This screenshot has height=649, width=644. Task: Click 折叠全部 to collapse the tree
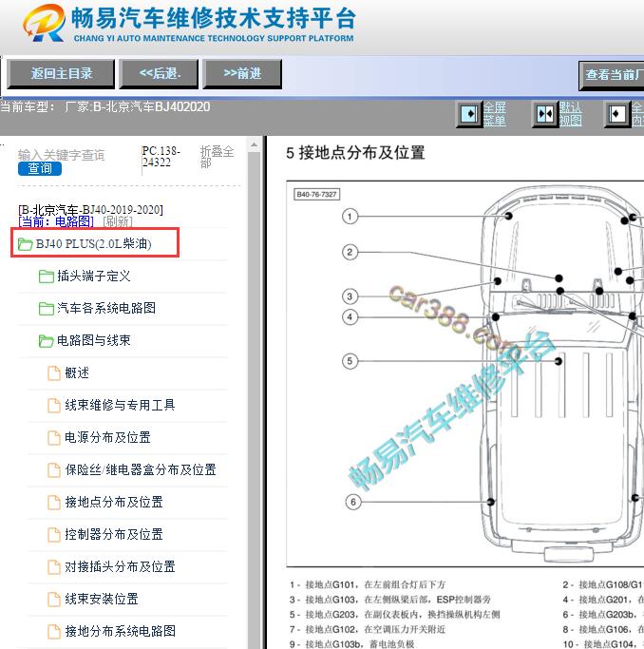[x=217, y=157]
